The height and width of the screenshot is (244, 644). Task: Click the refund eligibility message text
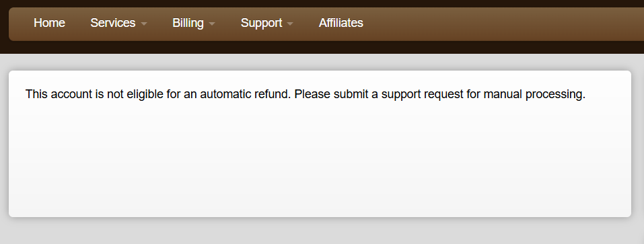305,94
